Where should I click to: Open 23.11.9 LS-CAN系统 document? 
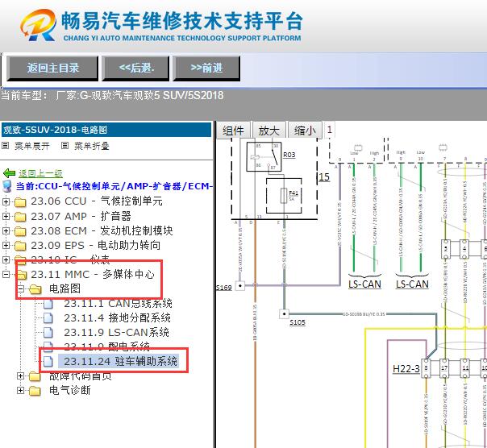[116, 333]
